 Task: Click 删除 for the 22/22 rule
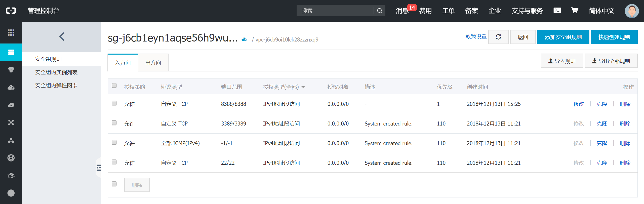click(625, 163)
